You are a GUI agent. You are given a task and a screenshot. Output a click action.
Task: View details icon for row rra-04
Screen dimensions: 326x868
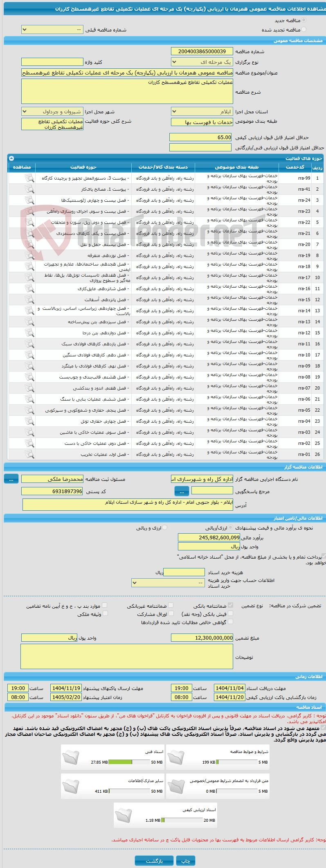pos(29,421)
